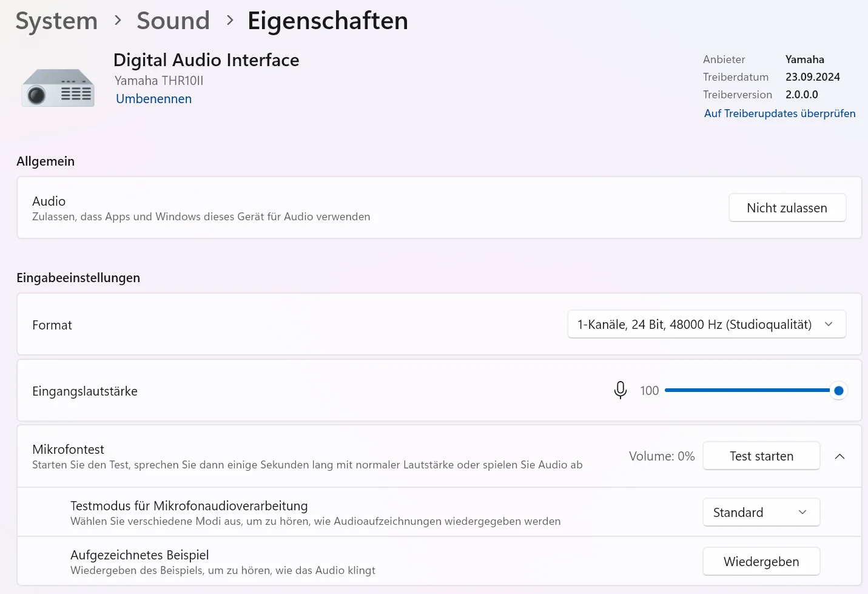Play recorded sample with Wiedergeben

click(761, 562)
